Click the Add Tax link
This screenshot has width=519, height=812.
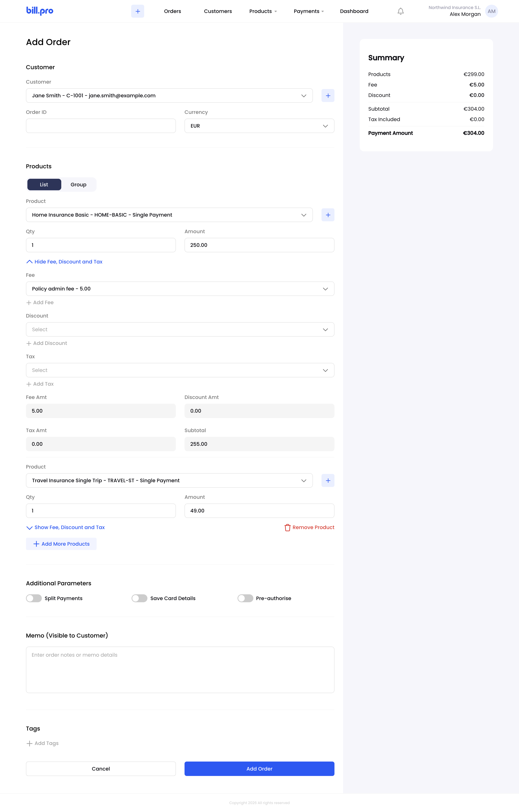(40, 384)
